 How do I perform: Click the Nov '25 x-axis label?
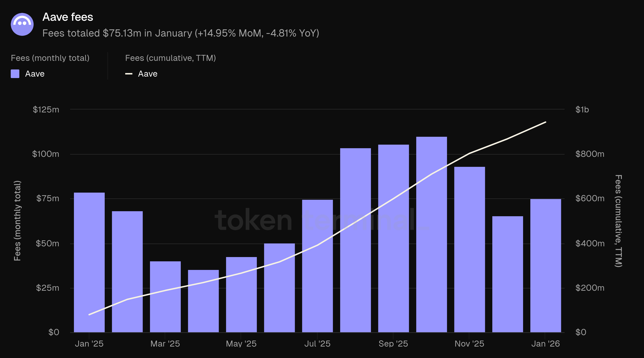tap(469, 344)
